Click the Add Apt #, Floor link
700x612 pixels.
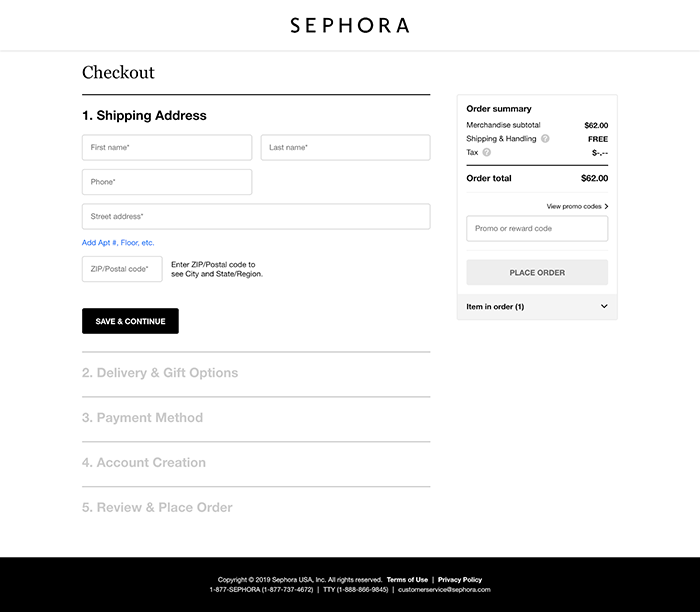(x=118, y=243)
